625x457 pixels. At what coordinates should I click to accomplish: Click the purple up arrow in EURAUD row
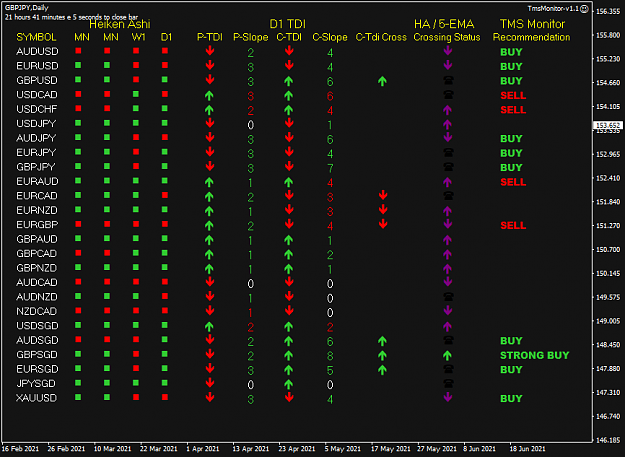click(447, 182)
